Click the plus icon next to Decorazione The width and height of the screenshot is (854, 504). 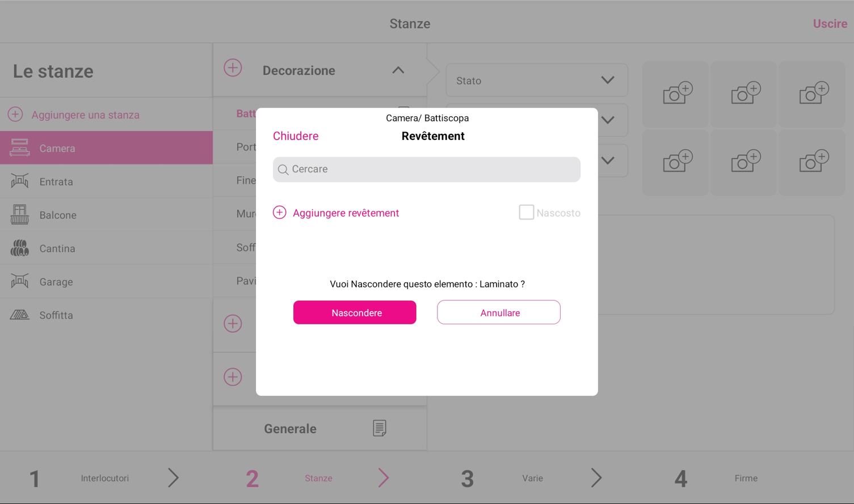pyautogui.click(x=233, y=68)
